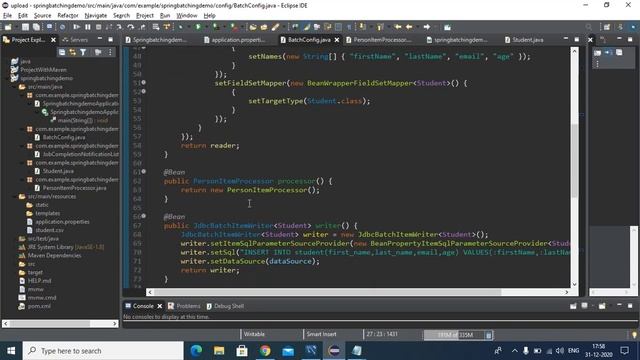Open the New toolbar icon
The image size is (640, 360).
point(8,27)
